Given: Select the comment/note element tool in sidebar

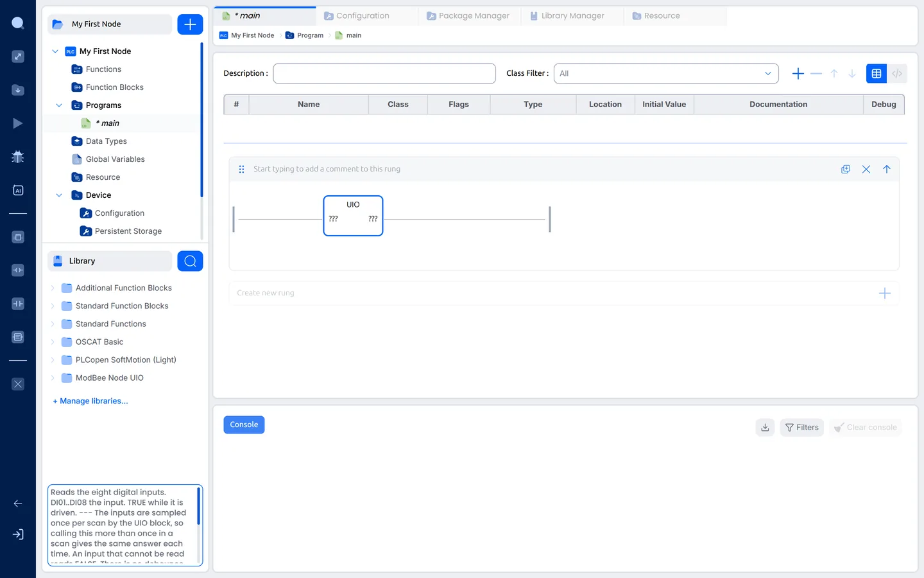Looking at the screenshot, I should coord(18,337).
